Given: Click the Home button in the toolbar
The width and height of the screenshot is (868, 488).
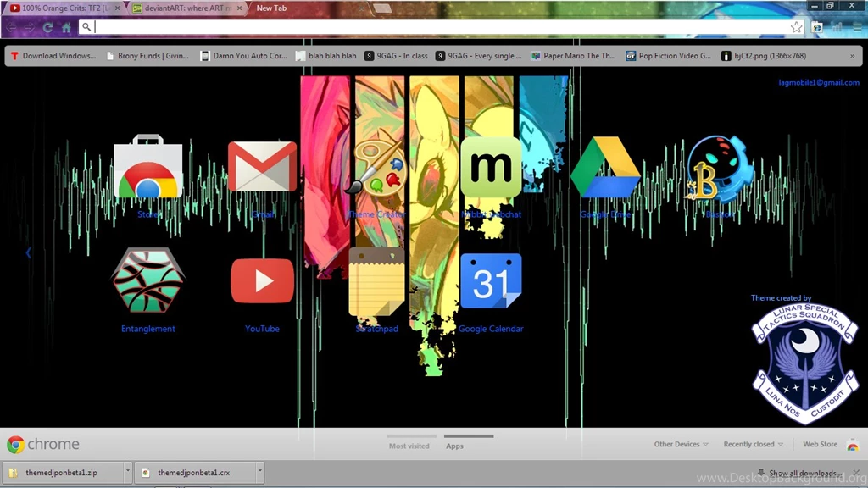Looking at the screenshot, I should pos(66,27).
